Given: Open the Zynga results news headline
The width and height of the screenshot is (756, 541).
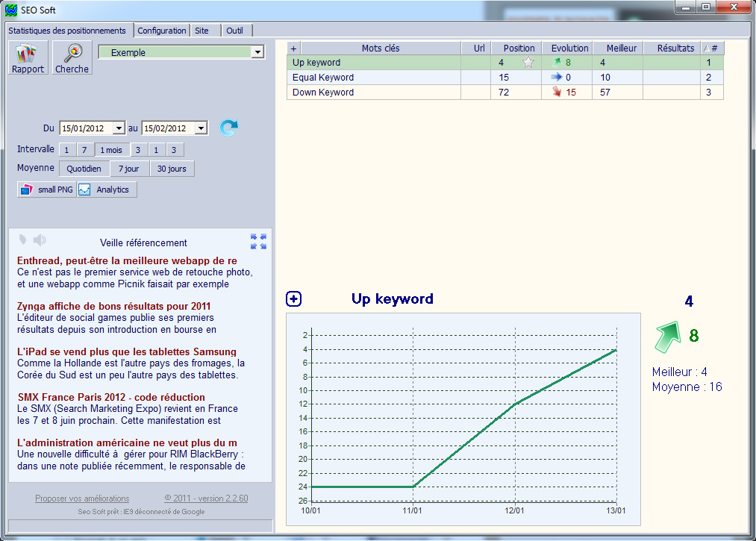Looking at the screenshot, I should (113, 306).
